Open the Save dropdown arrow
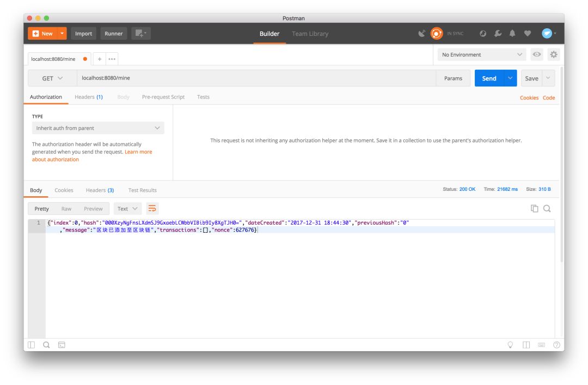This screenshot has height=385, width=588. tap(548, 78)
